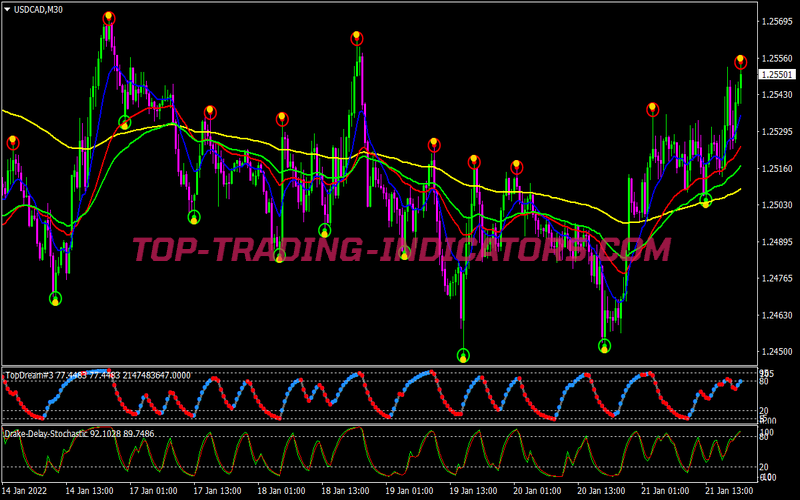800x500 pixels.
Task: Click the 1.25295 price axis label
Action: [x=777, y=132]
